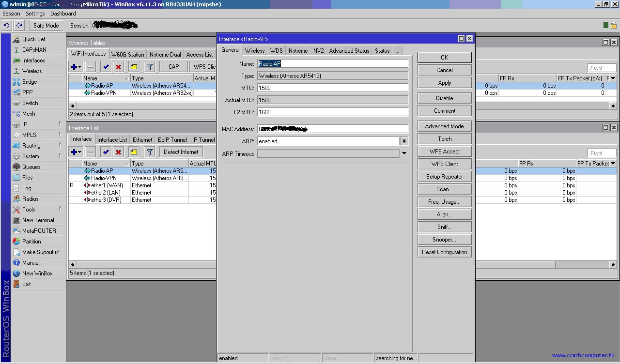Launch New Terminal from the sidebar
Viewport: 620px width, 364px height.
point(38,220)
